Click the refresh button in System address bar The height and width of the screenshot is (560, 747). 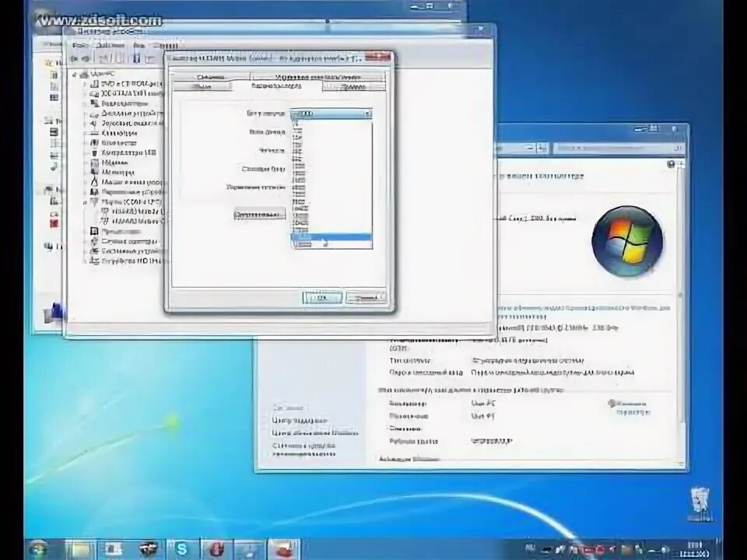click(542, 149)
